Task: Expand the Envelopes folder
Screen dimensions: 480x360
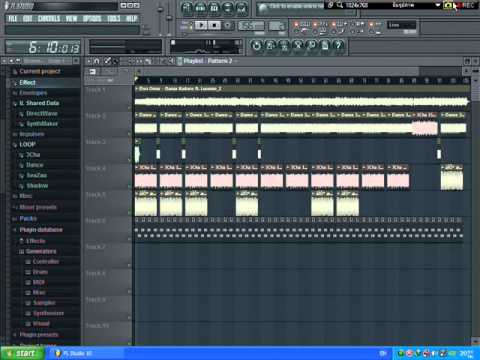Action: point(30,93)
